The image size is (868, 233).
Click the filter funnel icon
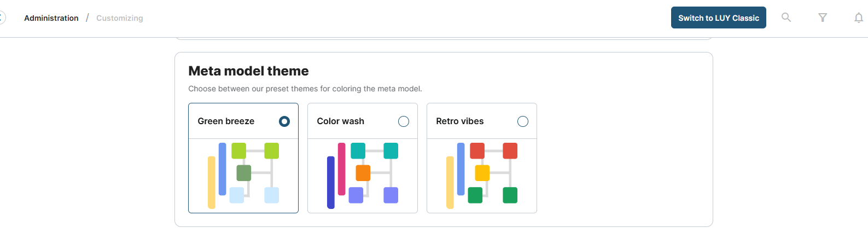pyautogui.click(x=823, y=18)
